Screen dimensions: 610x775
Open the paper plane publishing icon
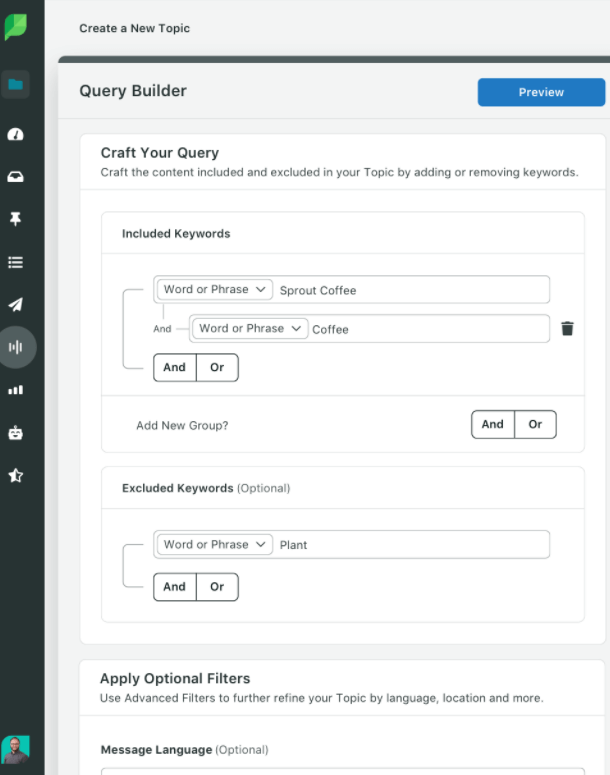point(16,305)
